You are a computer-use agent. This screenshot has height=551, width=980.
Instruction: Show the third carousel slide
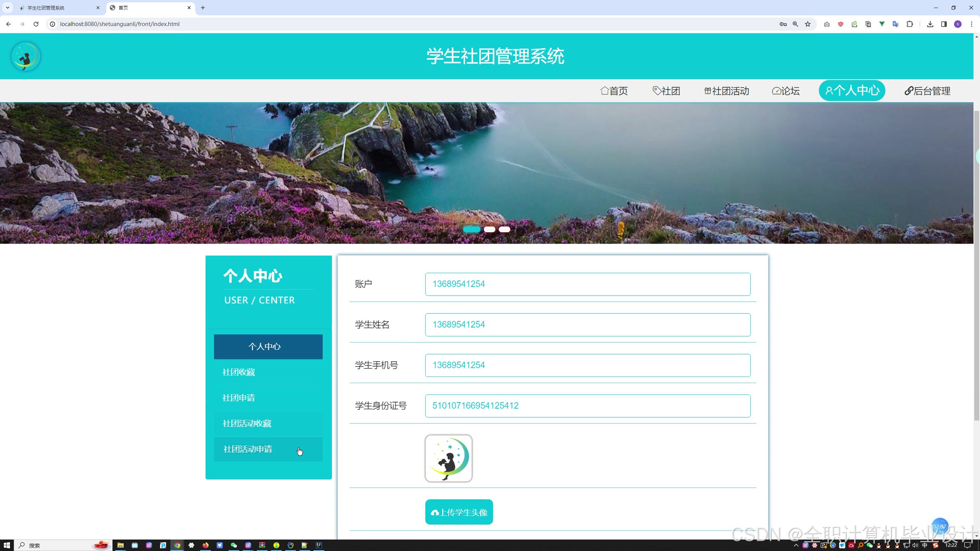point(505,229)
